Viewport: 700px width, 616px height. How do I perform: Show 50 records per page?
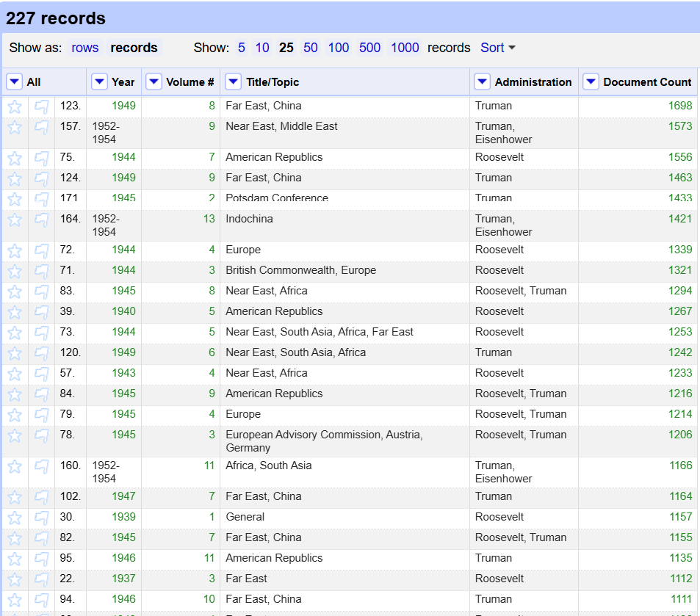[311, 48]
